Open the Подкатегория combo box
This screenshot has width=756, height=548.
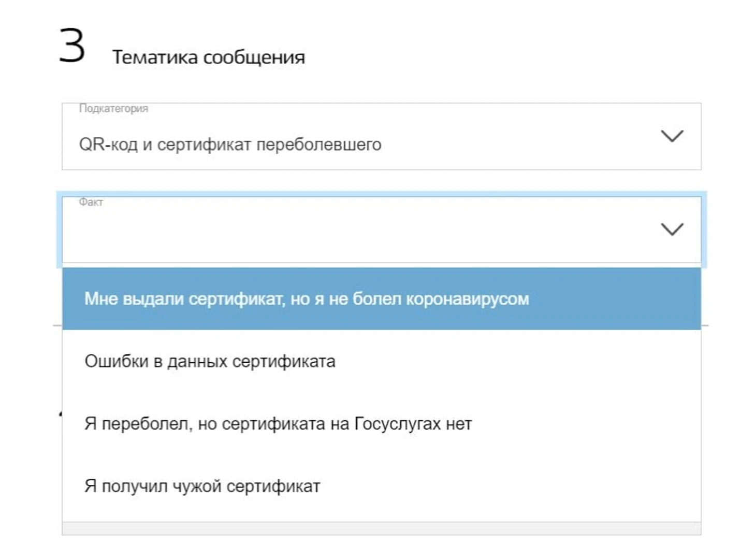(x=381, y=137)
